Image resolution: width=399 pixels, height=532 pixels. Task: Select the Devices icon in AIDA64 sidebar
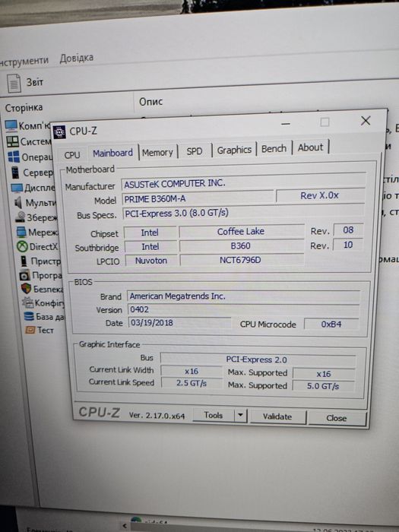click(x=24, y=261)
